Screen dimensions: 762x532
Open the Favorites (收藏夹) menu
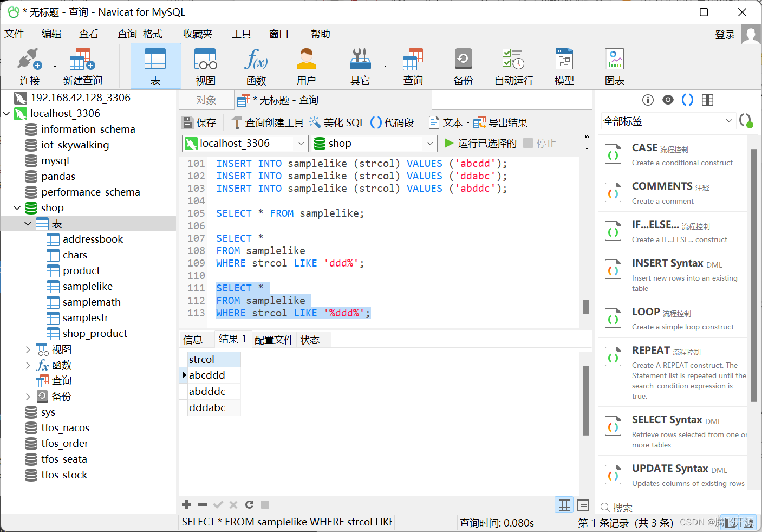pyautogui.click(x=198, y=34)
